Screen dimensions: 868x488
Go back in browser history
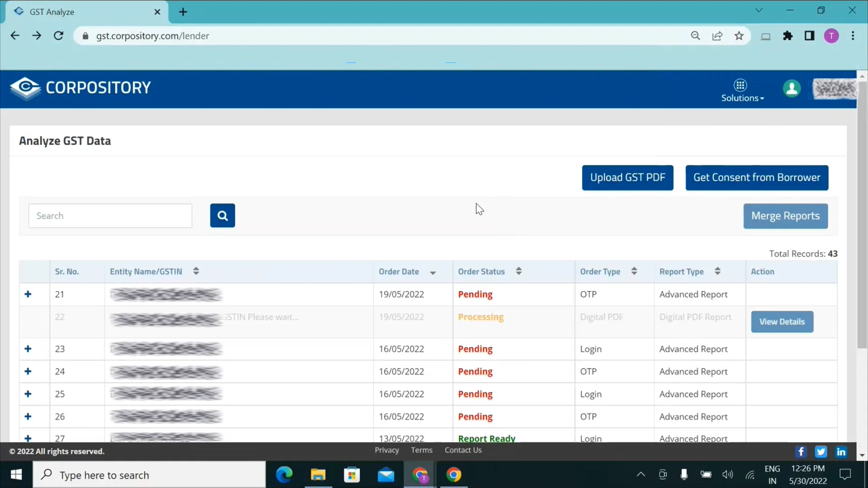click(x=15, y=36)
